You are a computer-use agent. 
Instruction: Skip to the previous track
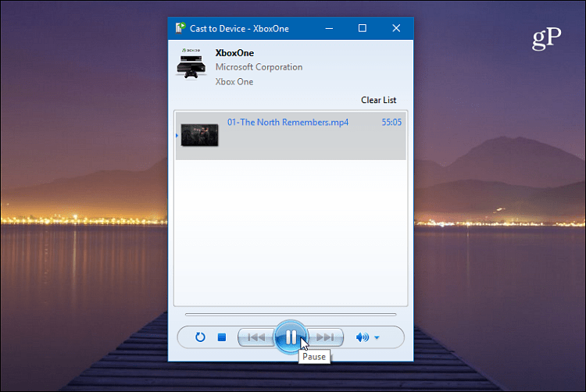click(x=256, y=337)
